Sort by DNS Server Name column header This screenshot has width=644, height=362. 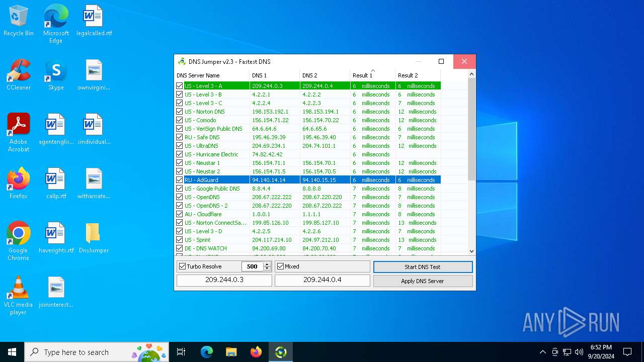212,75
